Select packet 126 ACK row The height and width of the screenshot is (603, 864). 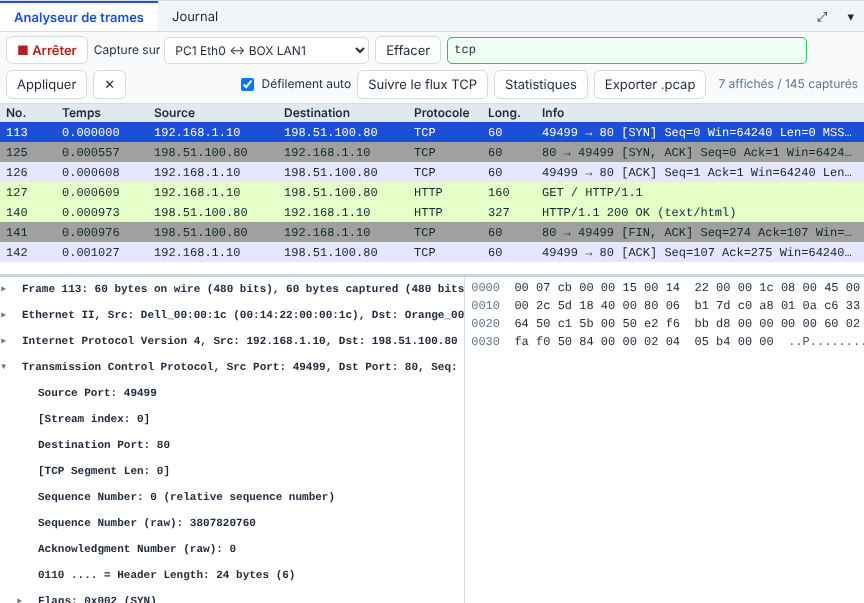click(x=432, y=173)
